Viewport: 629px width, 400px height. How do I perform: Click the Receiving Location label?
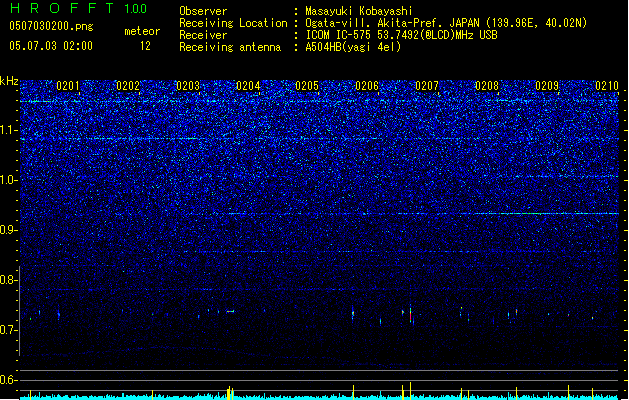tap(233, 23)
